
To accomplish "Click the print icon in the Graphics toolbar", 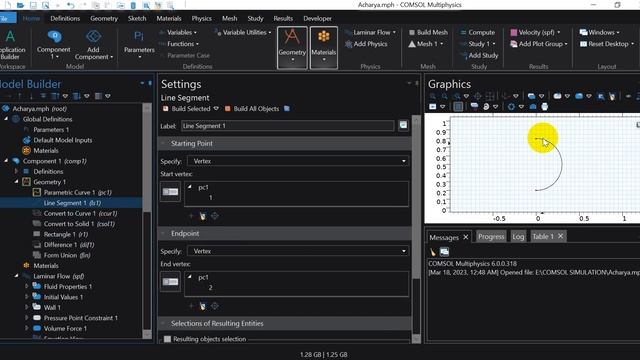I will tap(544, 107).
